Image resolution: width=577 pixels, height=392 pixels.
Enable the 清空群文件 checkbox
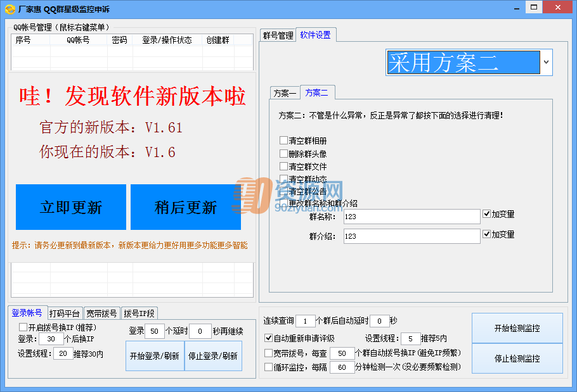(283, 167)
